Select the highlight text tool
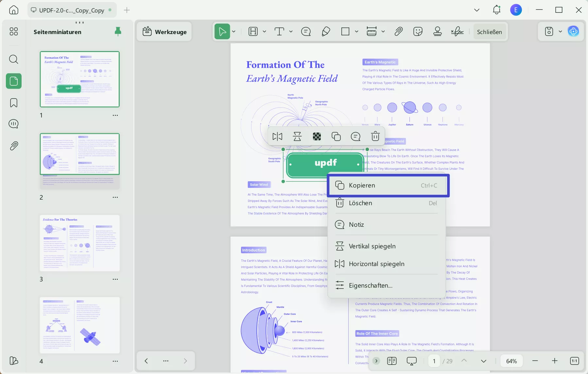This screenshot has width=588, height=374. point(253,31)
